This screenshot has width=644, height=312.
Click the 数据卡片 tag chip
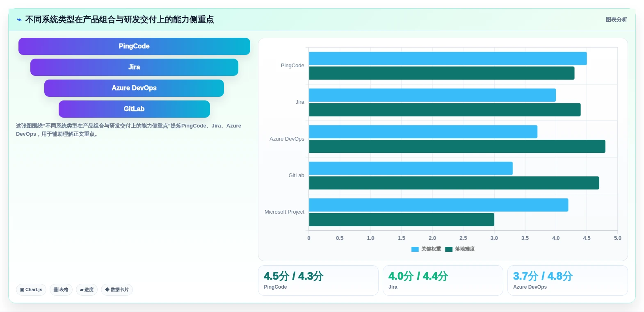pos(117,289)
